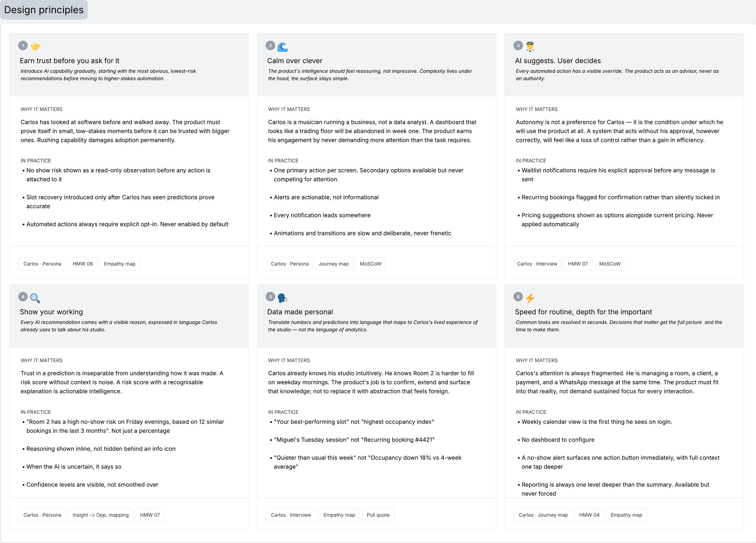This screenshot has height=543, width=756.
Task: Click the magnifying glass icon on Show your working
Action: 35,298
